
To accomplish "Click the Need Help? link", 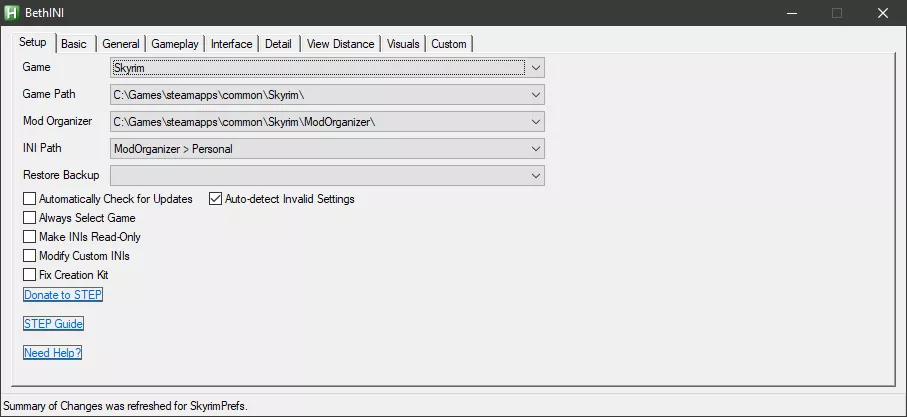I will 53,353.
